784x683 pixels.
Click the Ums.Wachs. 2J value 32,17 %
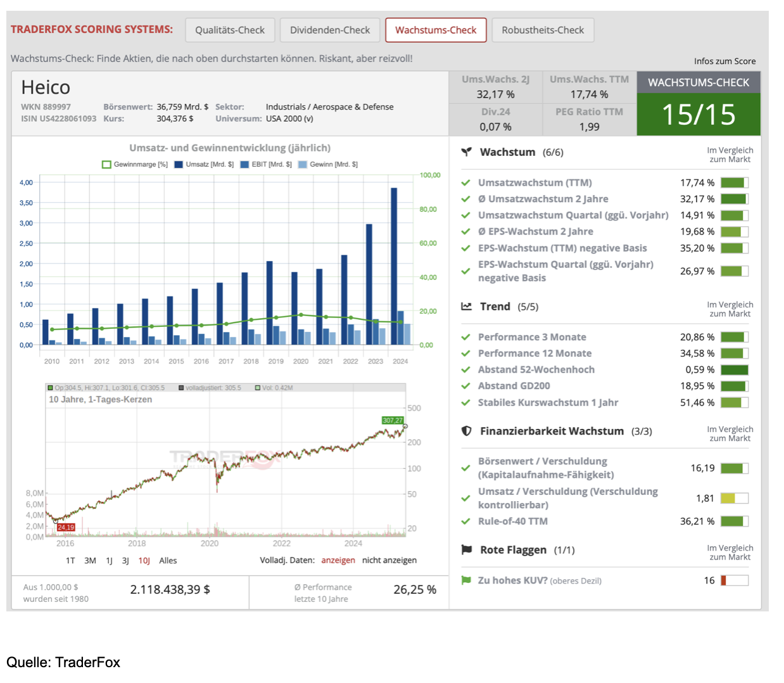pos(495,94)
